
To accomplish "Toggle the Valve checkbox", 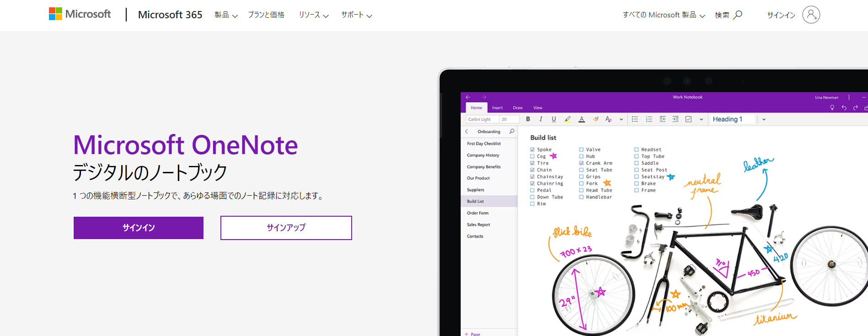I will (x=581, y=149).
